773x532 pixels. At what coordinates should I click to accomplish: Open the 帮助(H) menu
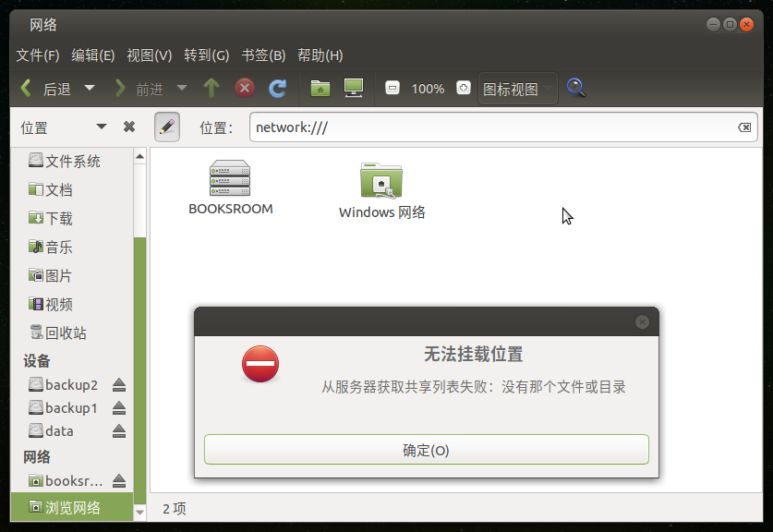pyautogui.click(x=320, y=55)
